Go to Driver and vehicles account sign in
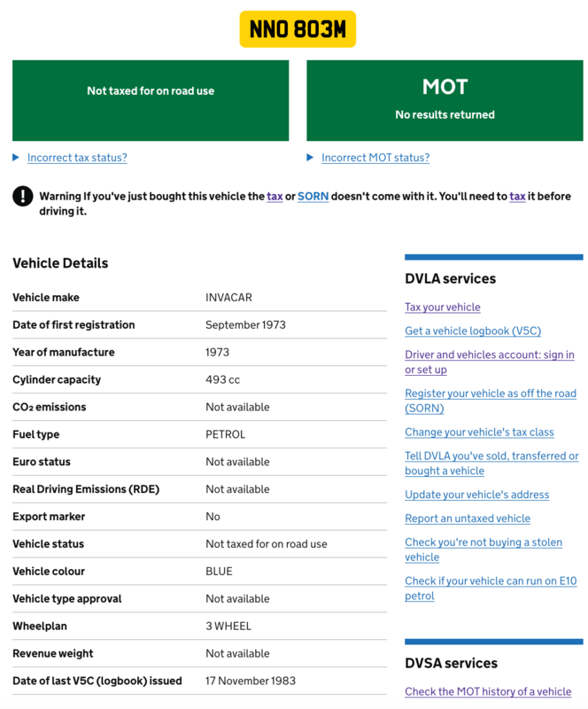 click(x=489, y=354)
